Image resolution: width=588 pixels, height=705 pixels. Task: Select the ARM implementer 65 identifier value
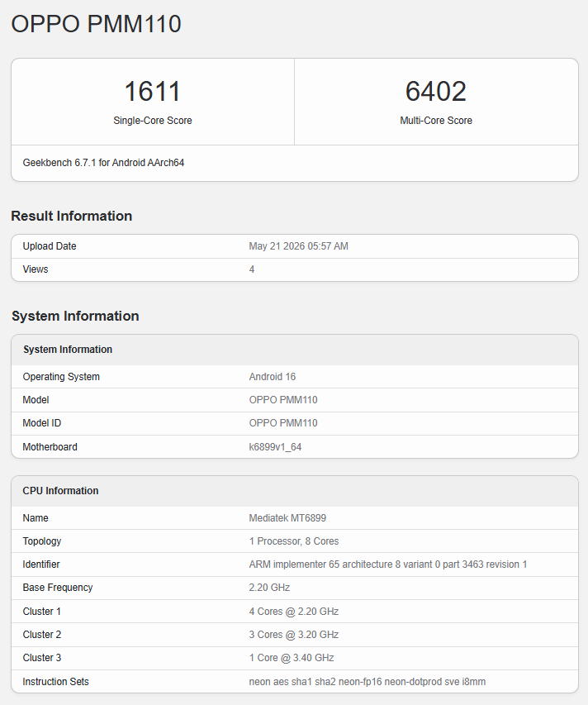(x=388, y=564)
